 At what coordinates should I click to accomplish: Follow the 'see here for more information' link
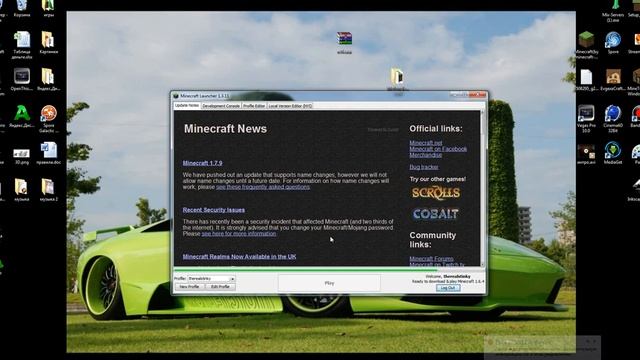[x=239, y=234]
